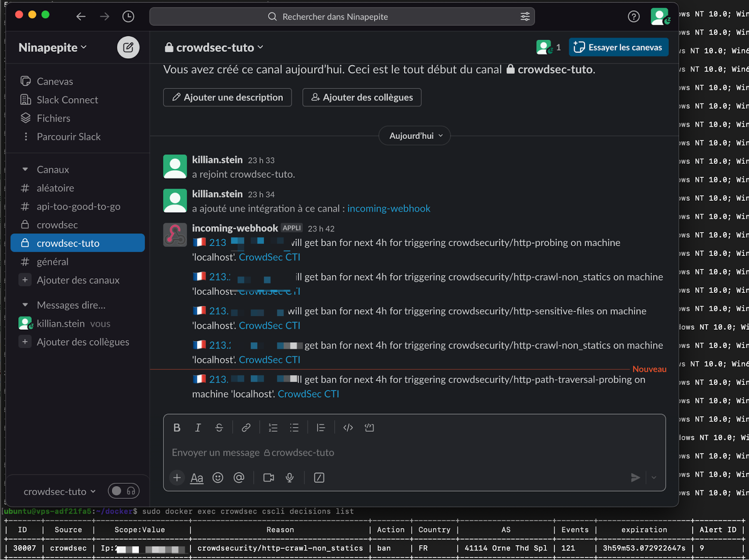The width and height of the screenshot is (749, 560).
Task: Collapse the Canaux section
Action: coord(25,169)
